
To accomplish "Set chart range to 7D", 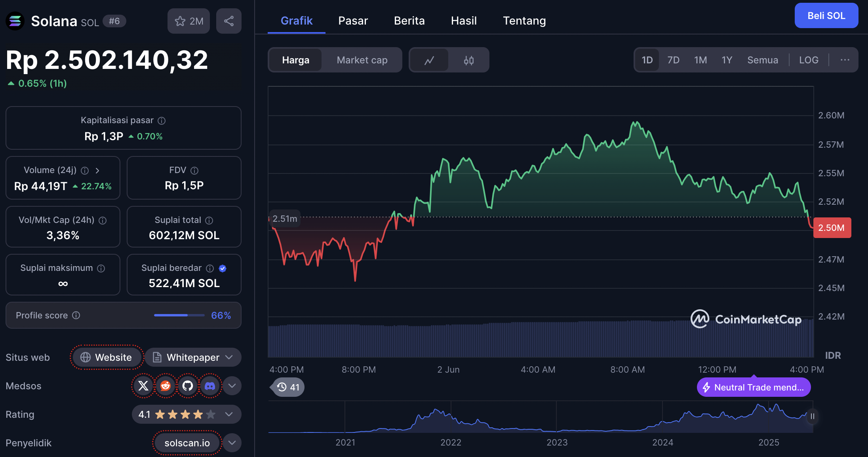I will (673, 60).
